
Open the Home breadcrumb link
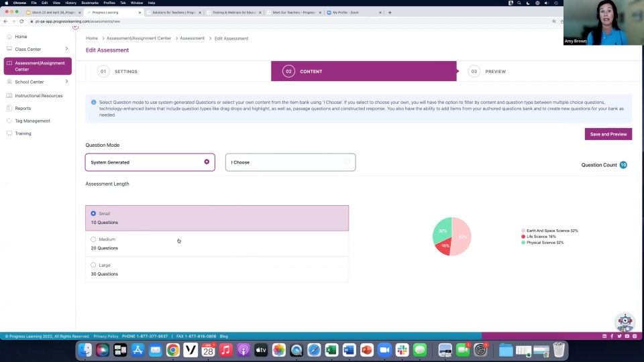(x=92, y=38)
